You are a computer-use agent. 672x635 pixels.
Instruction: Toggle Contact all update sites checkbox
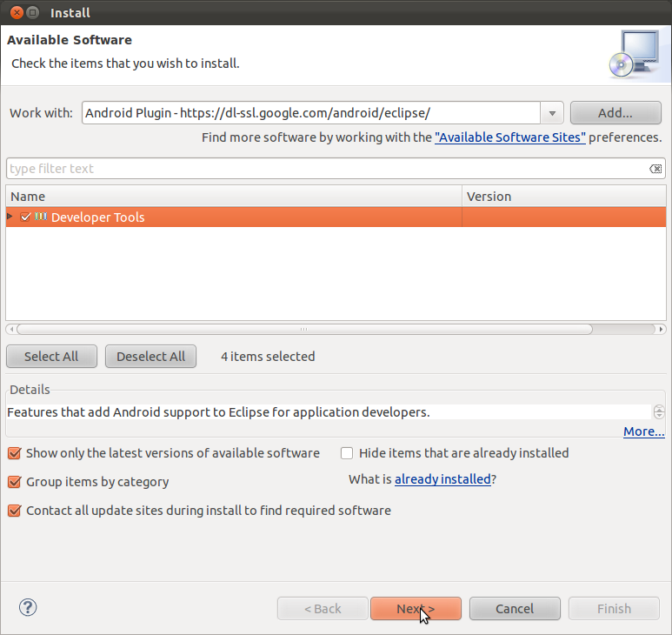(x=14, y=511)
